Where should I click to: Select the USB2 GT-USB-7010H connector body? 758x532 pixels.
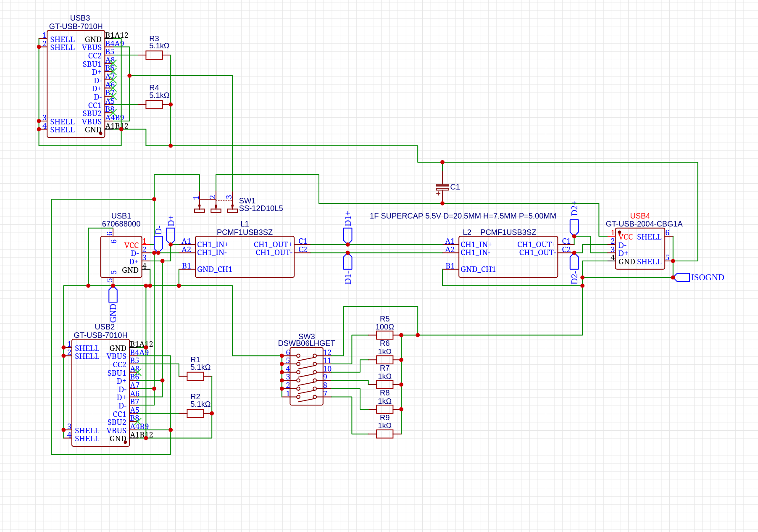(x=100, y=393)
